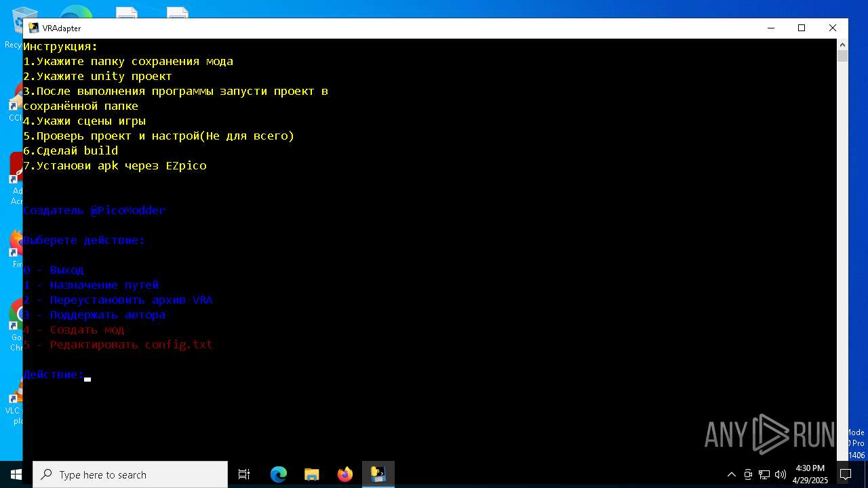Open the taskbar clock showing 4:30 PM

(x=810, y=474)
